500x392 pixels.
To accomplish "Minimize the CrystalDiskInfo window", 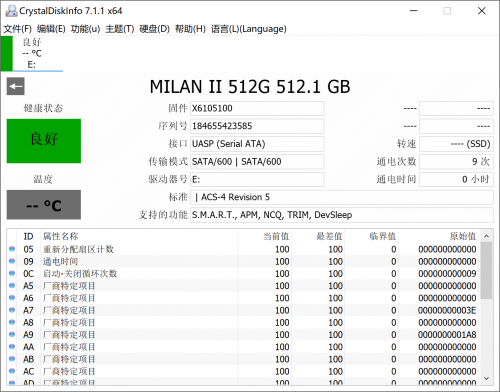I will point(414,11).
